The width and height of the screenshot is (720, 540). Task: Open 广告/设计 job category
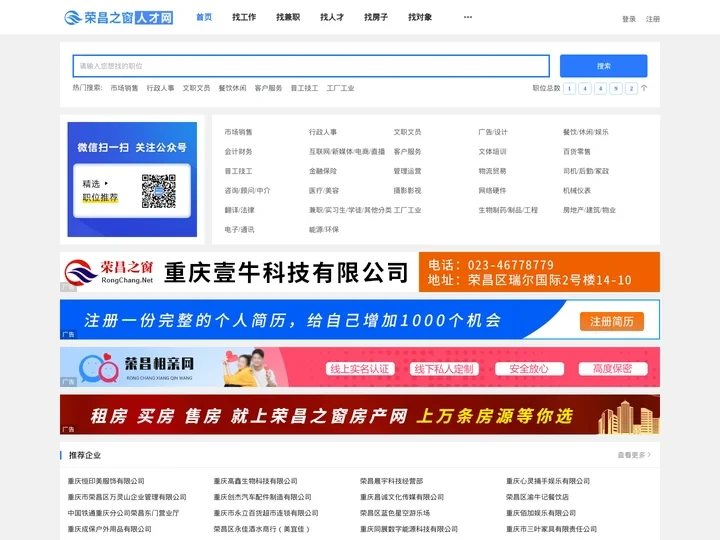pyautogui.click(x=493, y=132)
